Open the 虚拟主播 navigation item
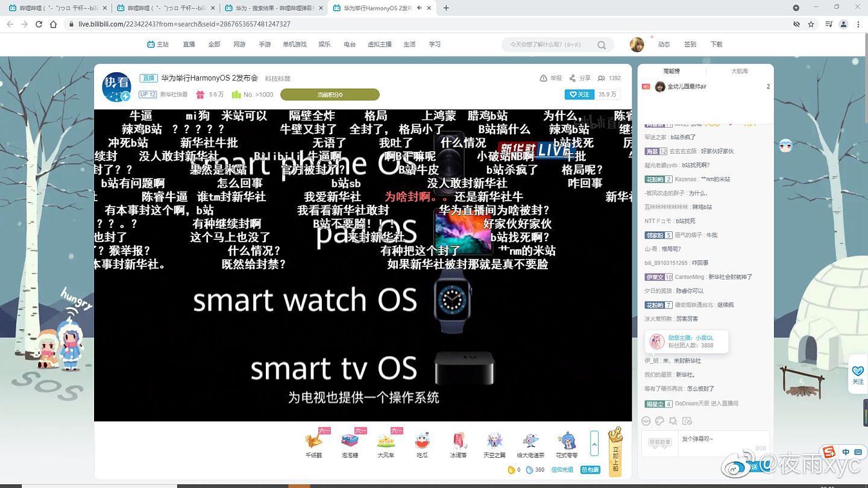The height and width of the screenshot is (488, 868). point(380,45)
